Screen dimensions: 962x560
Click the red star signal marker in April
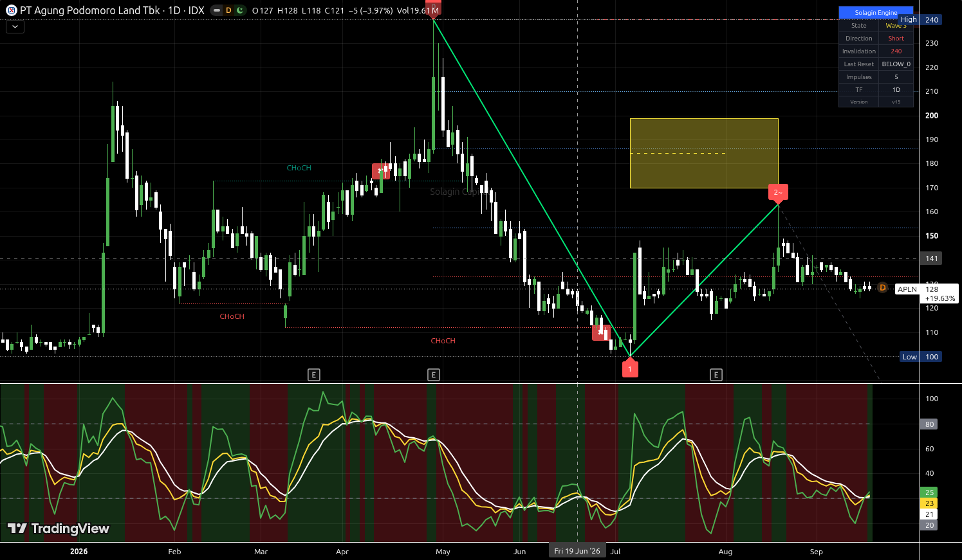(381, 172)
